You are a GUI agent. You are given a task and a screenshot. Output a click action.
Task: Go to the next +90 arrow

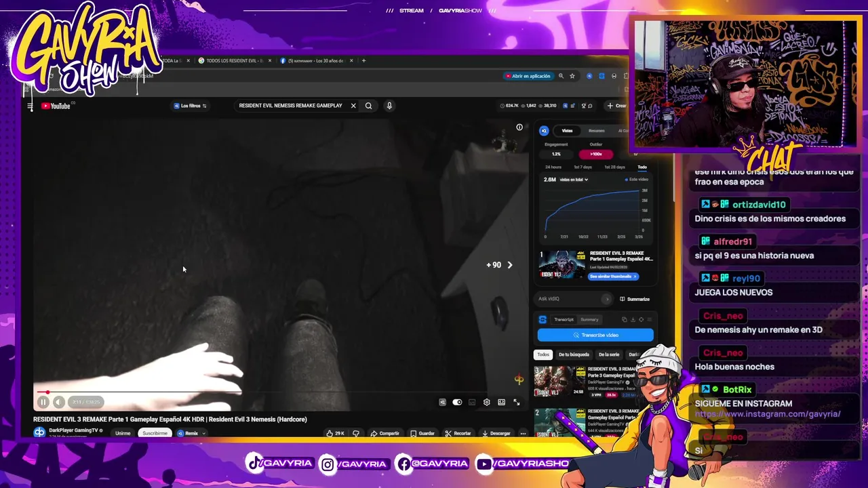tap(510, 265)
